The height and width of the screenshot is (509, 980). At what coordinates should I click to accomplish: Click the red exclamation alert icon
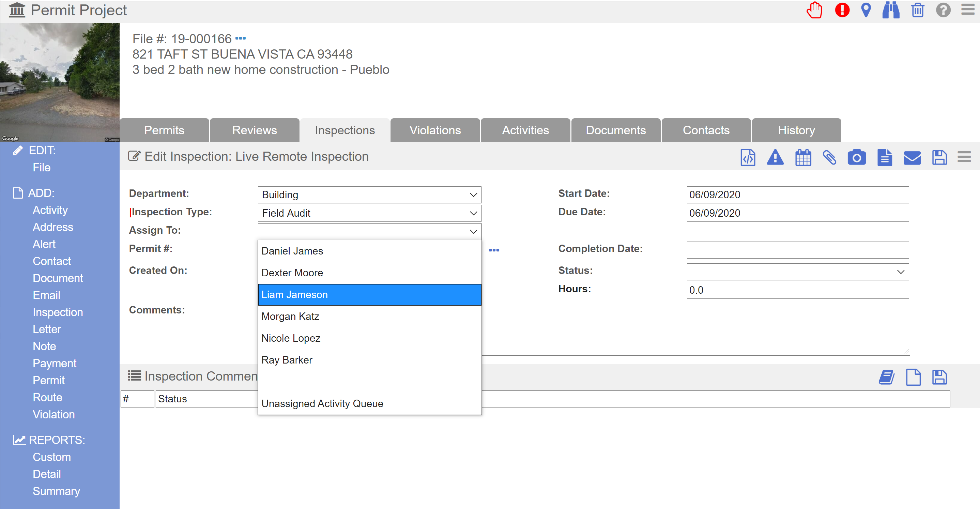coord(842,10)
